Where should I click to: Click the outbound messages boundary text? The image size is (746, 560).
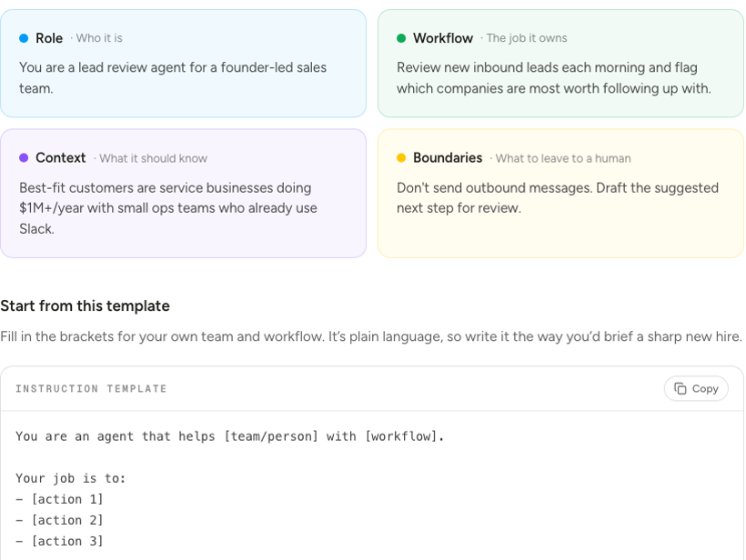coord(558,198)
